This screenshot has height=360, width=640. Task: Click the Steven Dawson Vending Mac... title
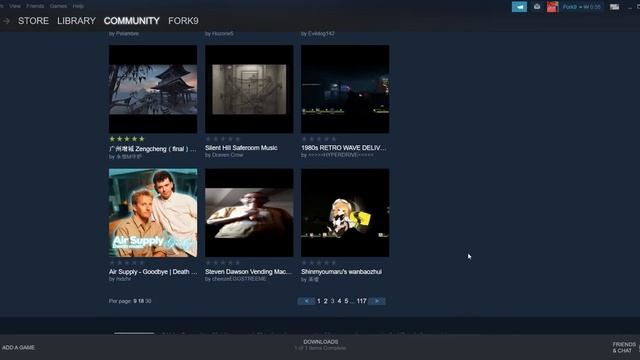[249, 271]
